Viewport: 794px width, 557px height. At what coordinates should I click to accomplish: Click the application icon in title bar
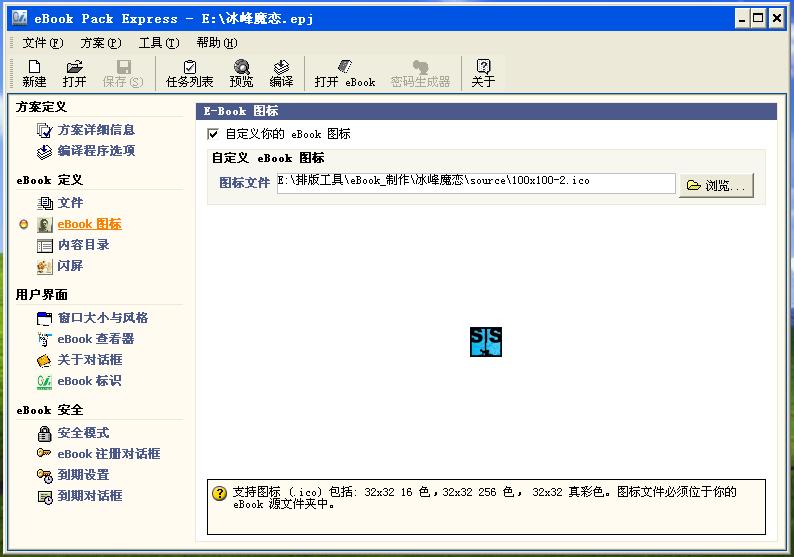pos(19,18)
